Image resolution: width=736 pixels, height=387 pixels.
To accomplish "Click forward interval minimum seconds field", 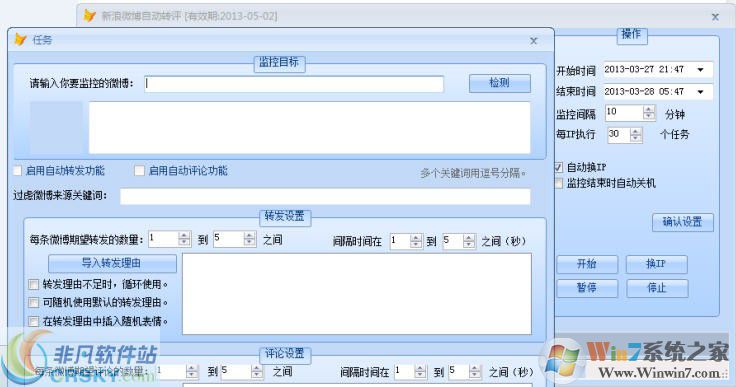I will tap(400, 241).
